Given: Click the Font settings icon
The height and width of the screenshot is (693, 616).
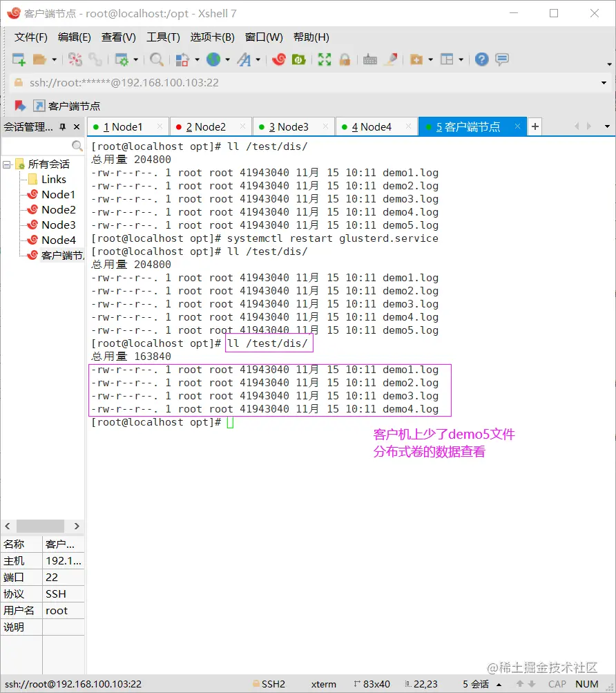Looking at the screenshot, I should tap(244, 59).
